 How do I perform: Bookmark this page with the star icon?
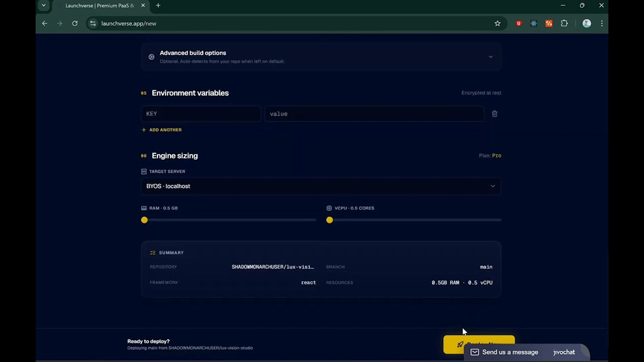pos(497,23)
